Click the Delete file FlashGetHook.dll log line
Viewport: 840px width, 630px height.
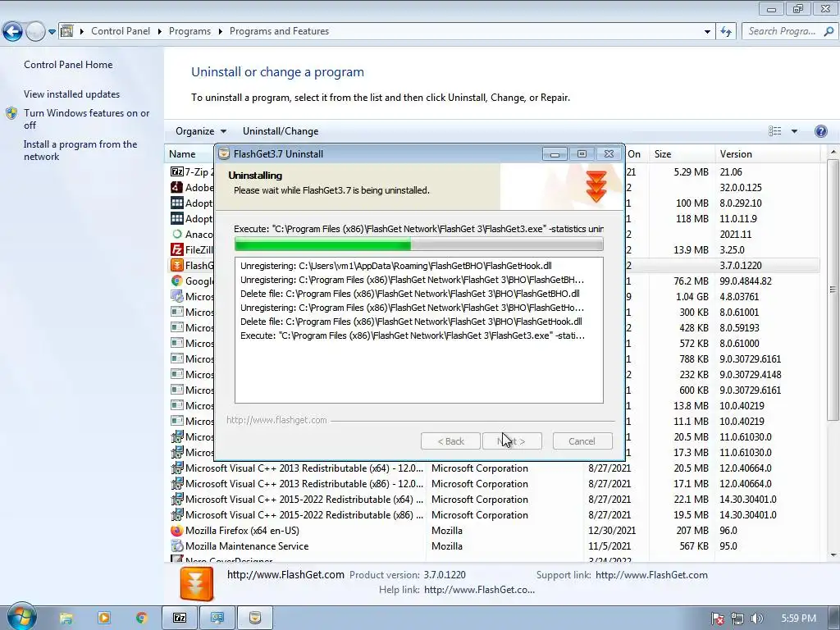(412, 322)
